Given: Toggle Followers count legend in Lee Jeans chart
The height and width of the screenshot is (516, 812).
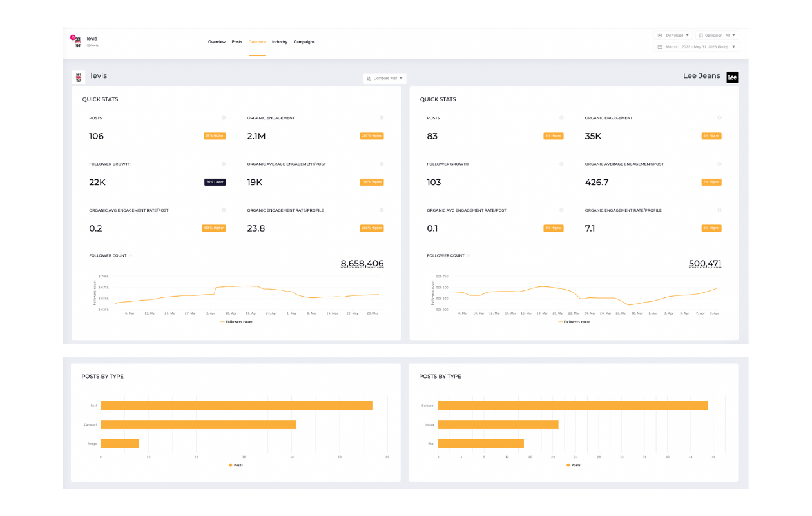Looking at the screenshot, I should click(574, 321).
